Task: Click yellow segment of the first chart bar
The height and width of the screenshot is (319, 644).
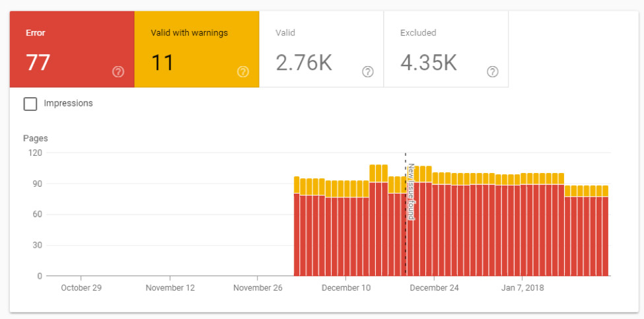Action: (x=297, y=185)
